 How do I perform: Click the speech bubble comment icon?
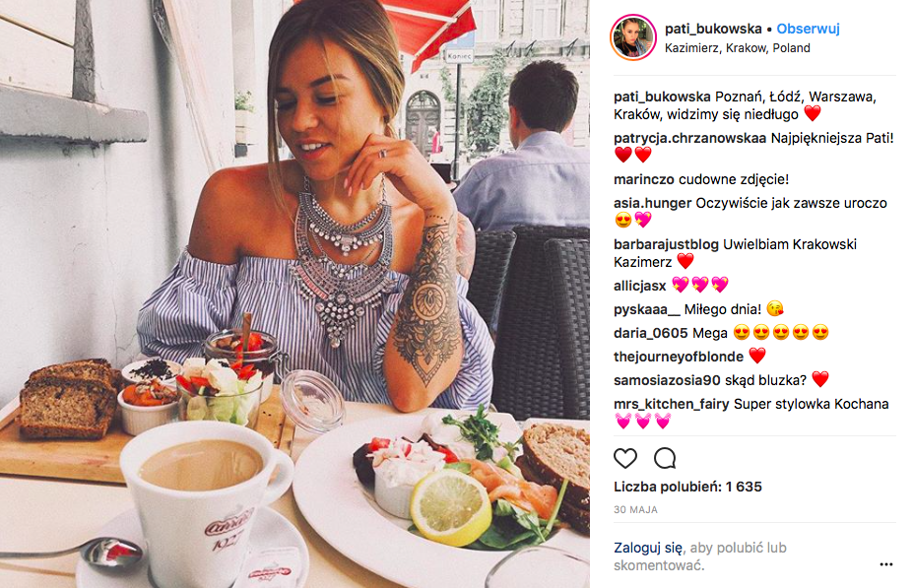pyautogui.click(x=665, y=459)
